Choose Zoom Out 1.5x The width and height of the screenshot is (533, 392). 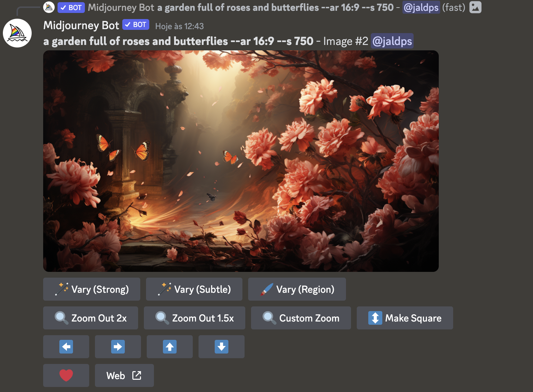(195, 318)
